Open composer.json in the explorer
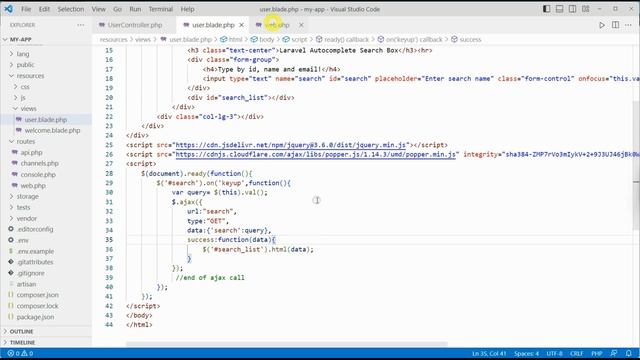The image size is (640, 360). (x=46, y=295)
